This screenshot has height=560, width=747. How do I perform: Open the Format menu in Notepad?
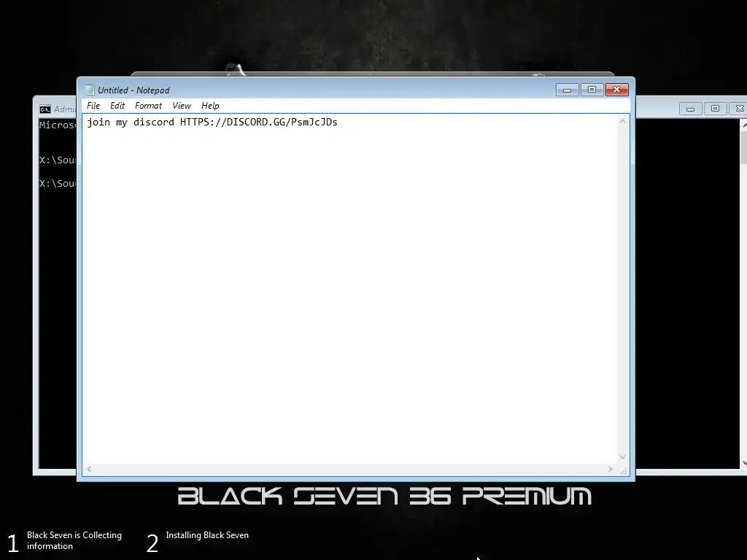(x=148, y=106)
